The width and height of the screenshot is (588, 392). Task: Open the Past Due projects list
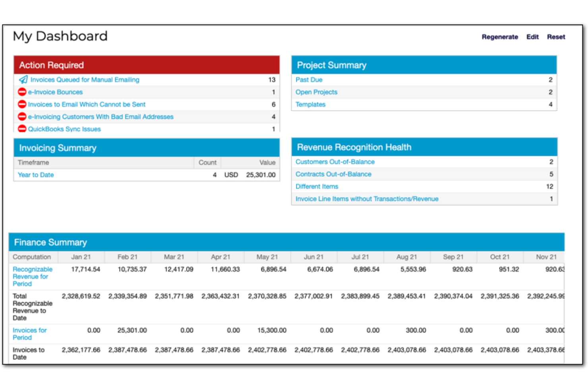309,79
